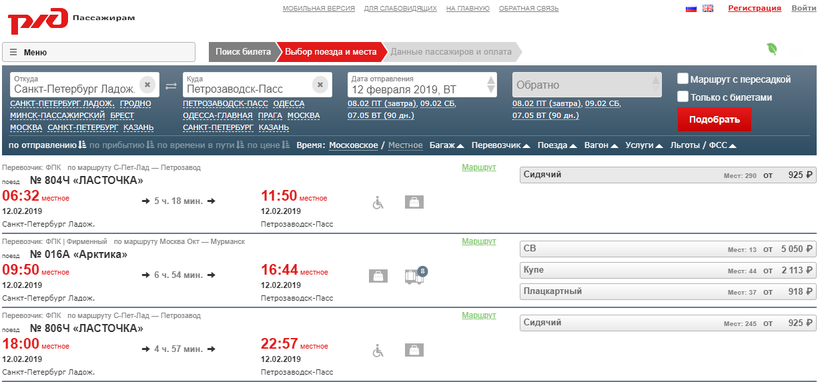
Task: Switch language with the British flag
Action: tap(708, 8)
